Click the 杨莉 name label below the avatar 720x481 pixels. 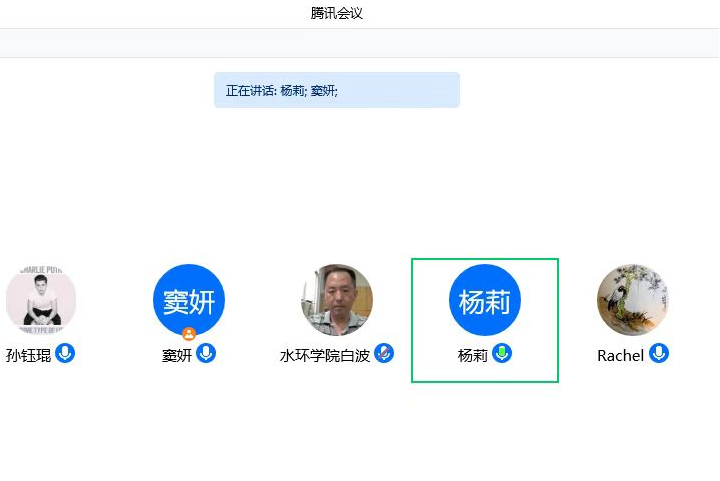coord(472,355)
